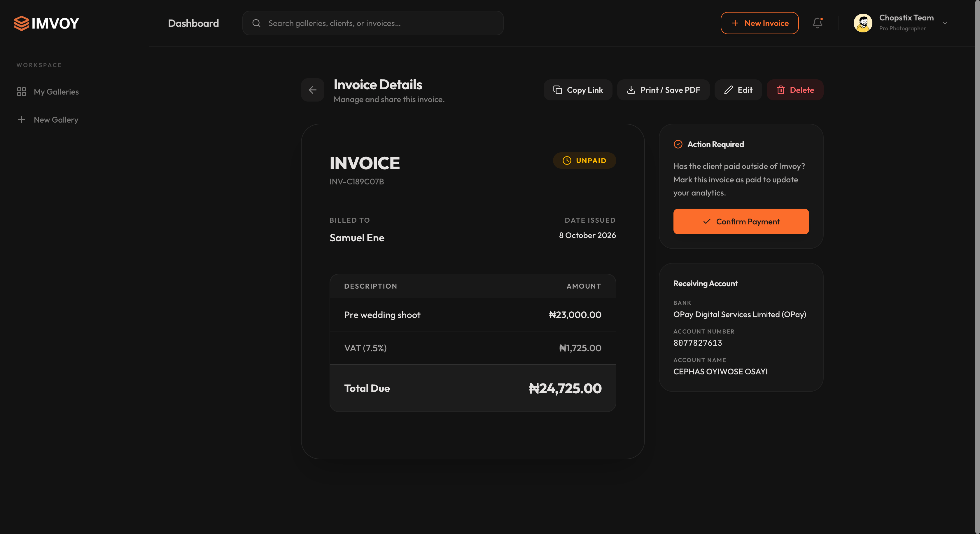Select invoice number INV-C189C07B
The height and width of the screenshot is (534, 980).
pos(356,182)
